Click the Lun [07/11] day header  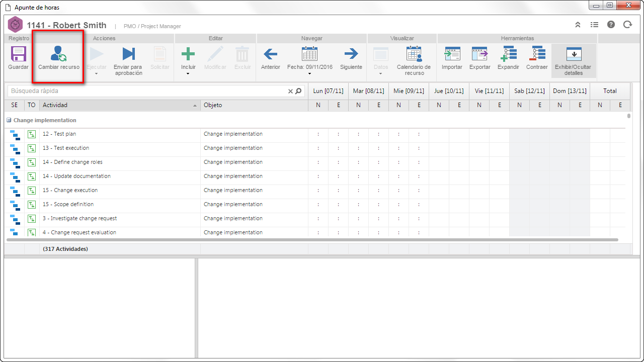[x=328, y=91]
